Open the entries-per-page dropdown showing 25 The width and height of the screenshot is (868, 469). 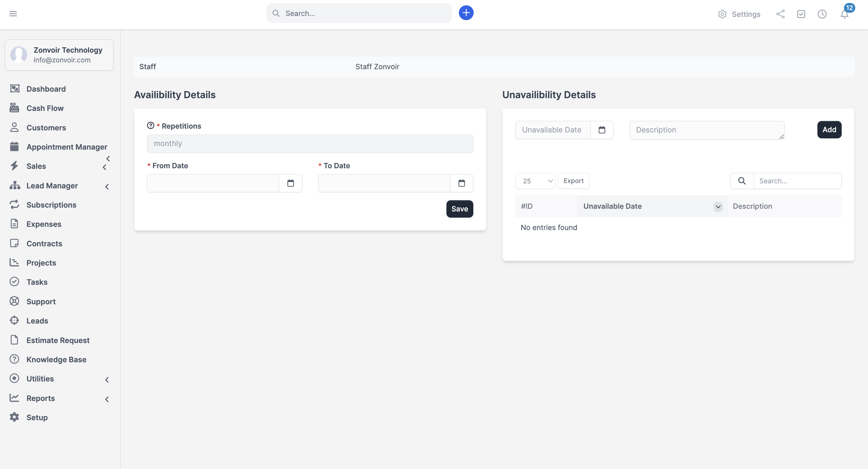[535, 181]
